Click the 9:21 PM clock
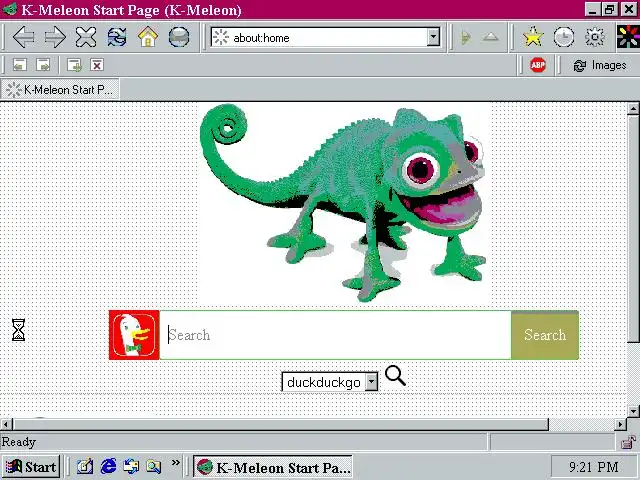This screenshot has width=640, height=480. coord(593,467)
